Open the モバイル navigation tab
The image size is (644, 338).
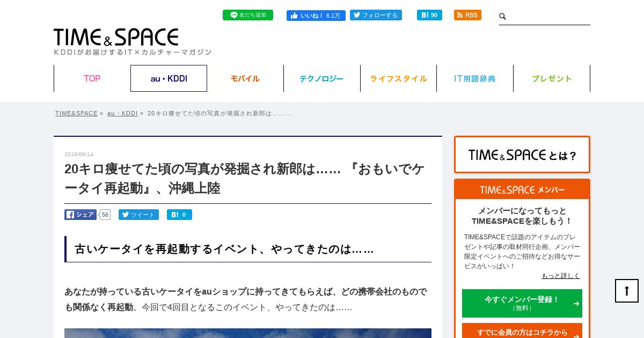(245, 78)
